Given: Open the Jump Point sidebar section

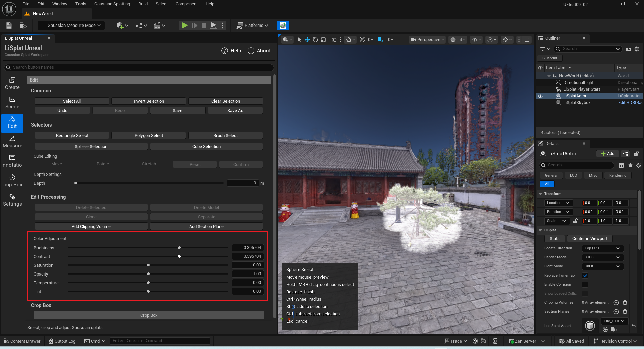Looking at the screenshot, I should (12, 181).
